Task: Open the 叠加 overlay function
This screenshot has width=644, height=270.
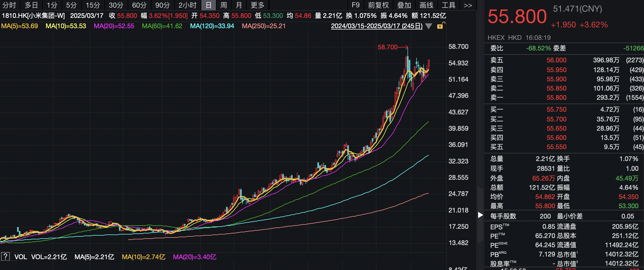Action: 404,5
